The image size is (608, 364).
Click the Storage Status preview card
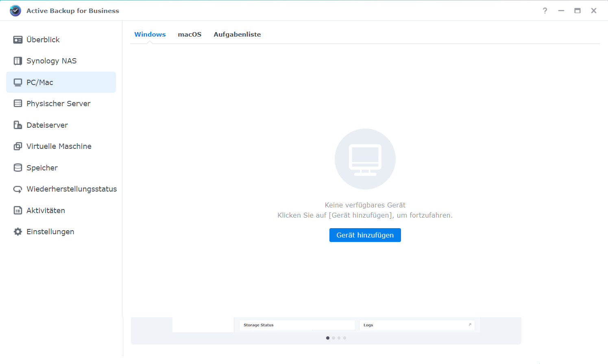297,325
